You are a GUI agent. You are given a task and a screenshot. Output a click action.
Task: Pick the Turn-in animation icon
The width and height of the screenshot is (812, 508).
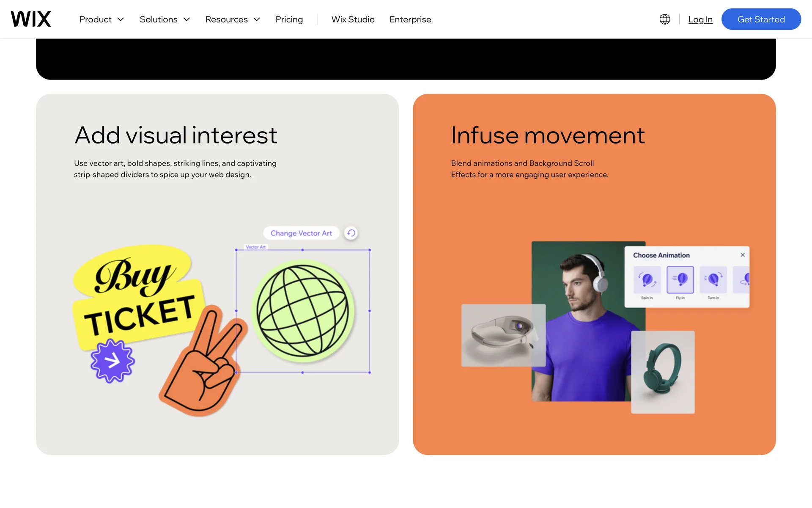(x=713, y=279)
